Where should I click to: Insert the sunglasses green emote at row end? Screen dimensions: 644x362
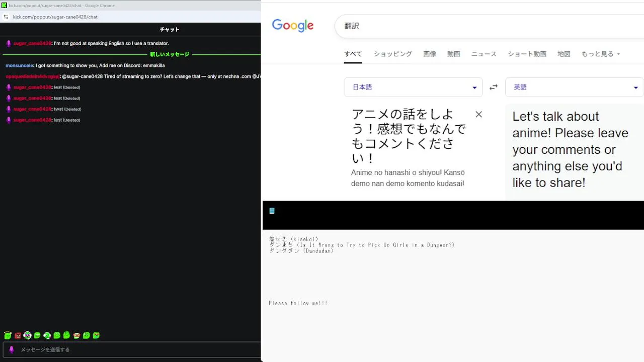(x=96, y=335)
